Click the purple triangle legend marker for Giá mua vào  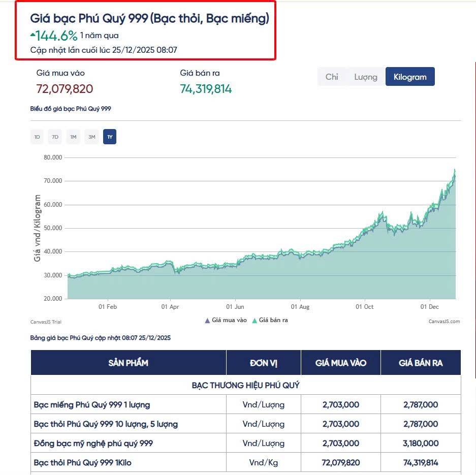click(x=207, y=321)
